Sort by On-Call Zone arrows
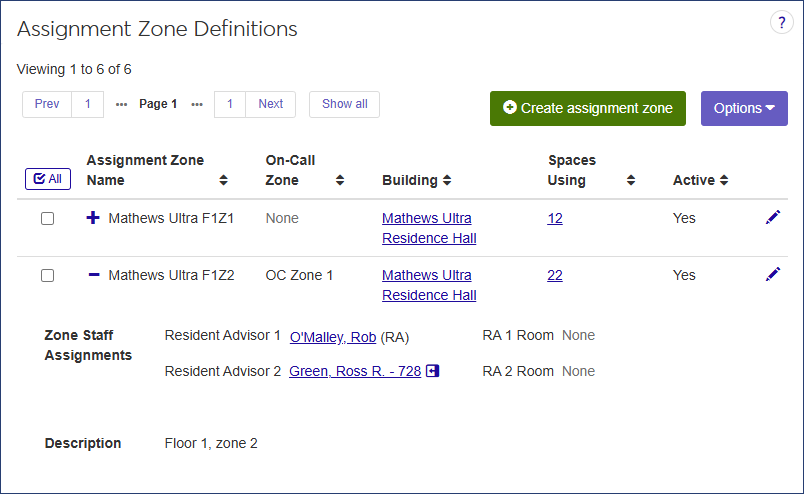Screen dimensions: 804x494 [x=339, y=180]
